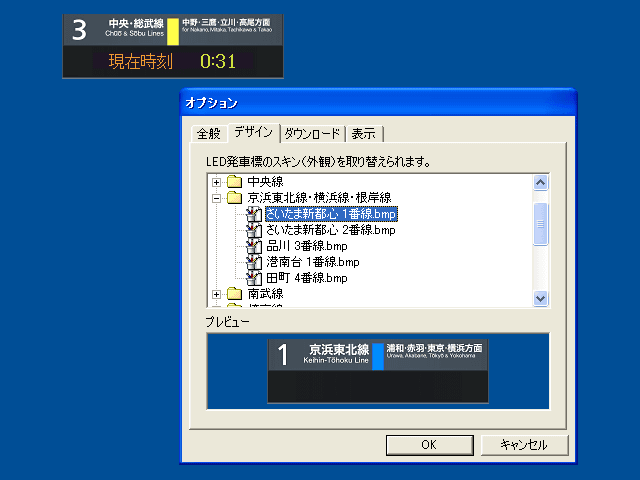Open the ダウンロード tab
The width and height of the screenshot is (640, 480).
coord(312,133)
